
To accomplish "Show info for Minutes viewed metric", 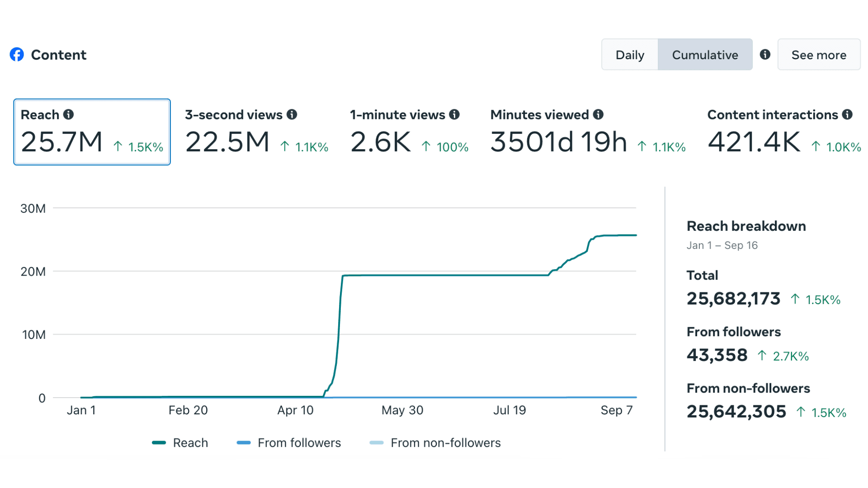I will tap(598, 114).
